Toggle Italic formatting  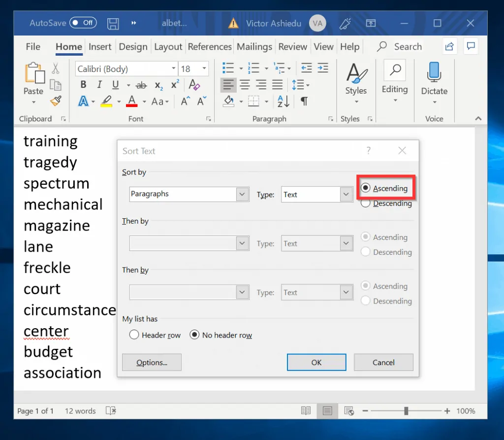(x=99, y=85)
